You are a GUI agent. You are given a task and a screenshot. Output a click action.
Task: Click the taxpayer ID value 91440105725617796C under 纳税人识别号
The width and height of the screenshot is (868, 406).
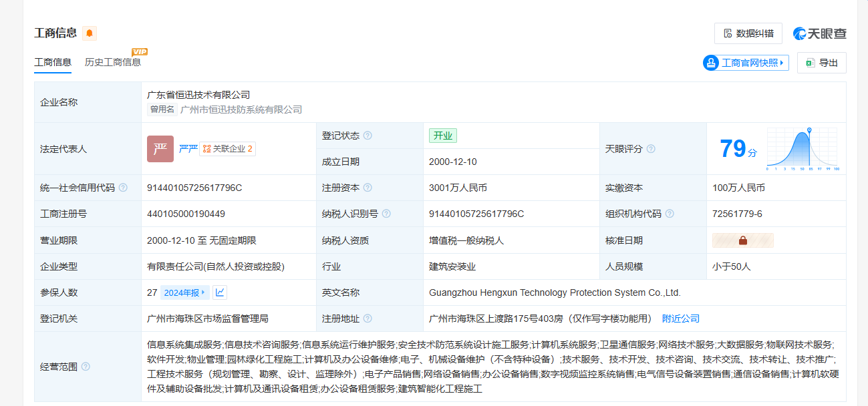pos(476,214)
